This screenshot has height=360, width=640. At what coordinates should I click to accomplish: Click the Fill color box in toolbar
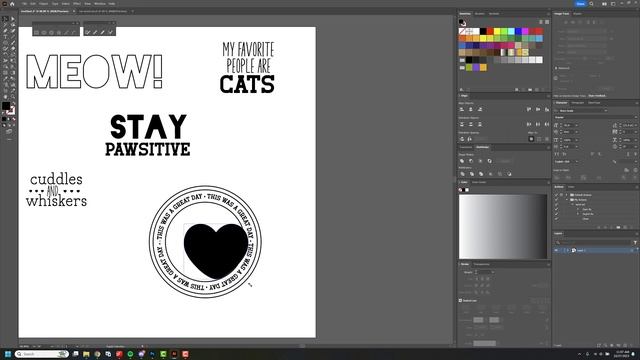[x=6, y=106]
